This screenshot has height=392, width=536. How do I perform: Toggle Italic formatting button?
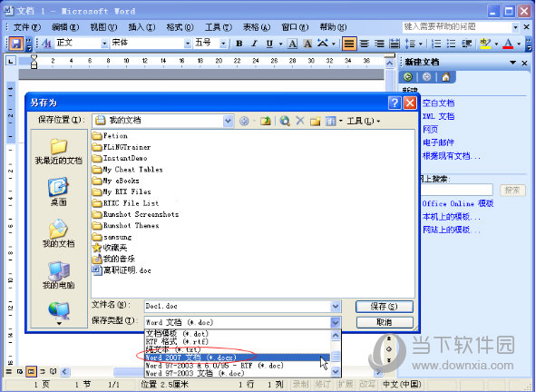coord(254,44)
